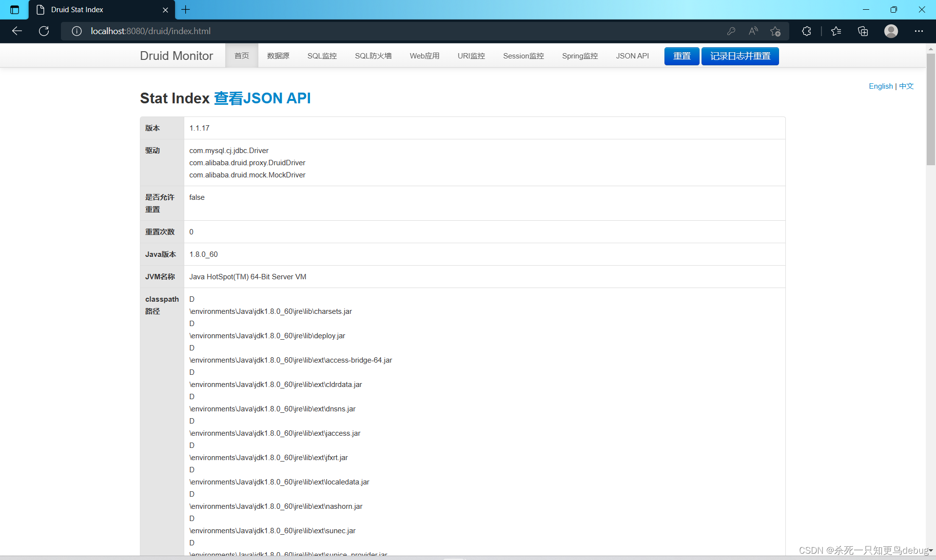The width and height of the screenshot is (936, 560).
Task: Open the Collections icon in toolbar
Action: point(863,31)
